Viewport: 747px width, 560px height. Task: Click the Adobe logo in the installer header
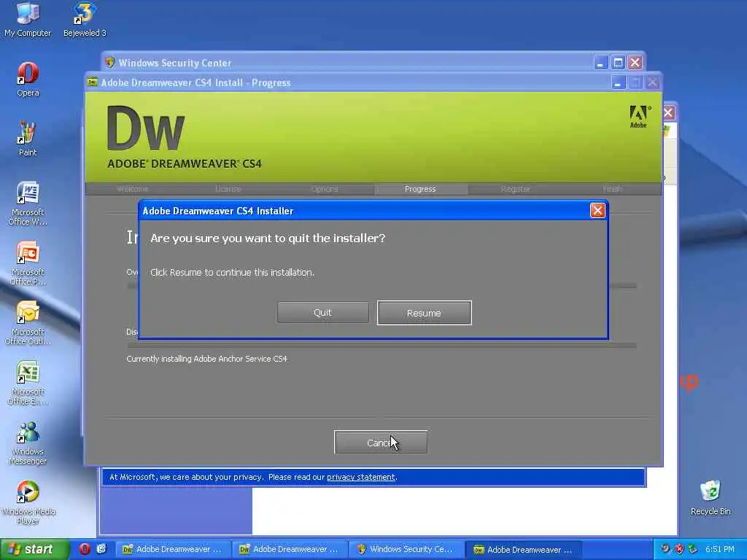(638, 117)
